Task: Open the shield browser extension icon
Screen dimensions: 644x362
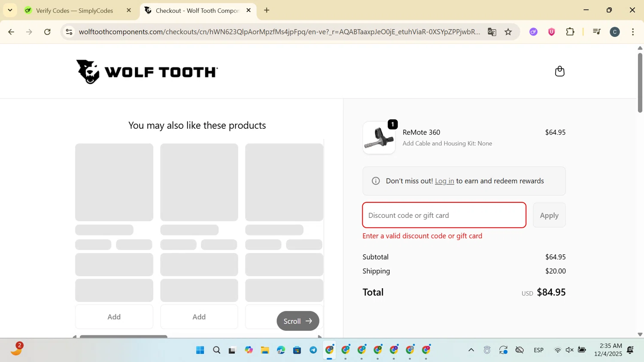Action: coord(552,32)
